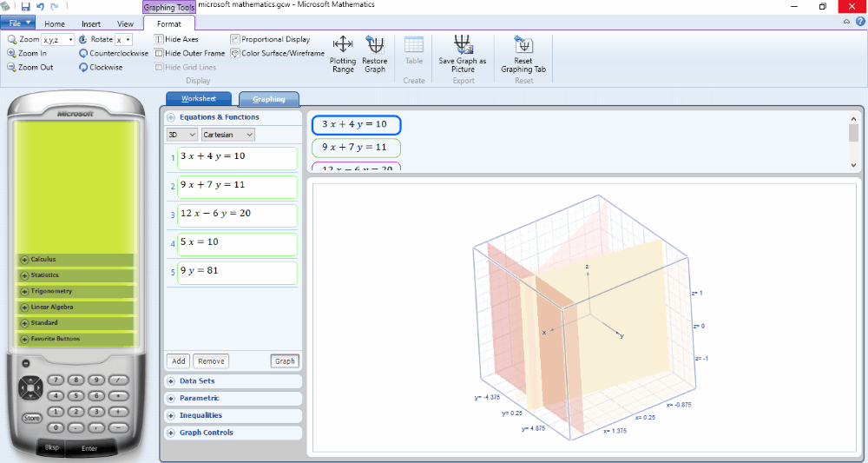Select the Graphing tab
This screenshot has width=868, height=463.
click(269, 99)
